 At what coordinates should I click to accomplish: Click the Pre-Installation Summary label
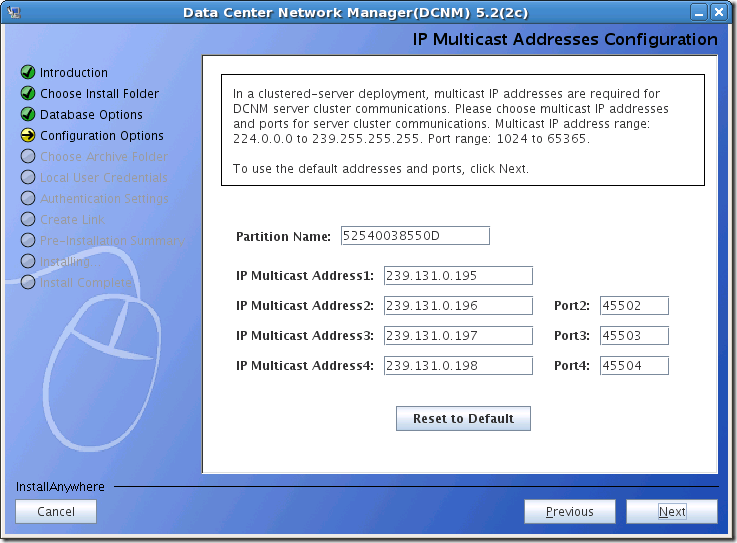pyautogui.click(x=112, y=241)
